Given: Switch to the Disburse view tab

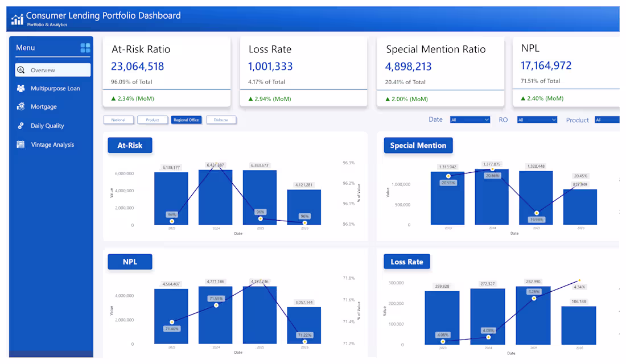Looking at the screenshot, I should click(221, 120).
